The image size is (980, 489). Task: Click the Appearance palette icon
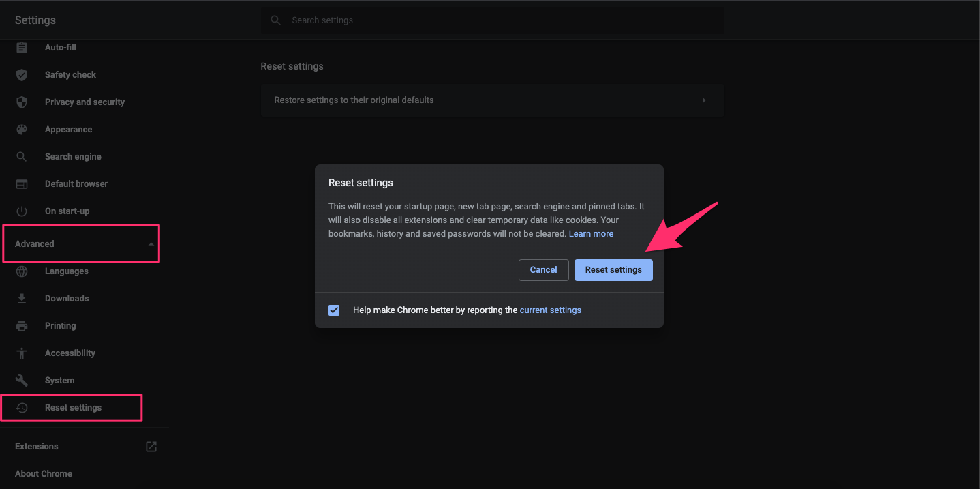click(22, 130)
